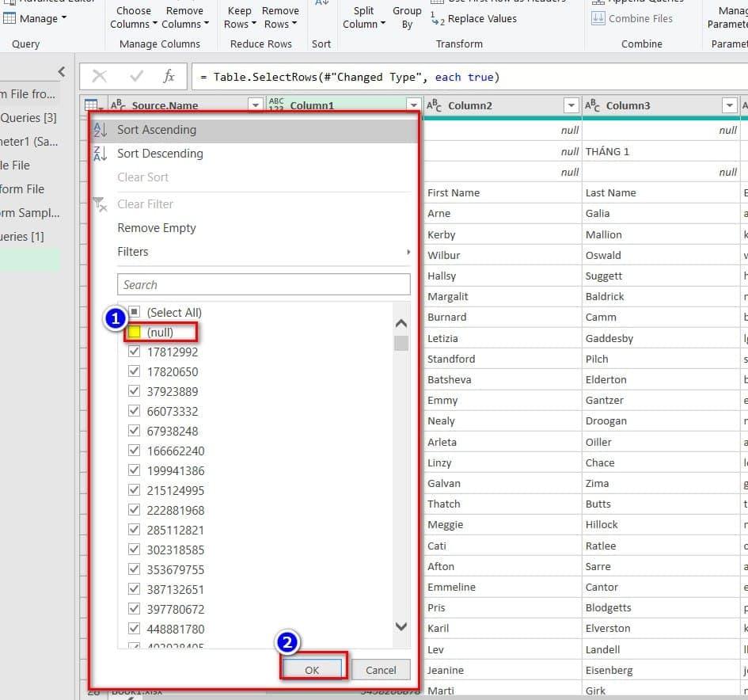
Task: Click the OK button
Action: [312, 670]
